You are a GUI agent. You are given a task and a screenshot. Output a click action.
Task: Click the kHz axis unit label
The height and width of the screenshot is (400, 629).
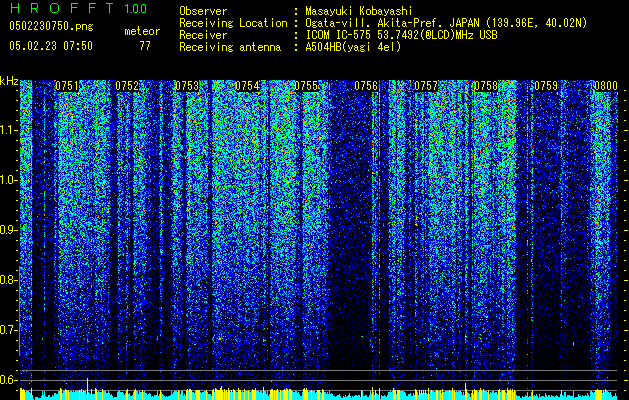[9, 81]
